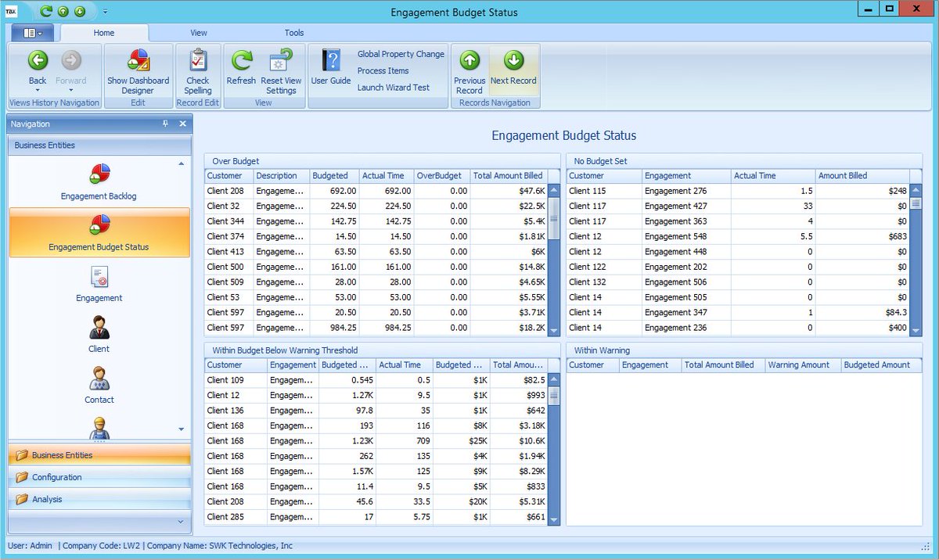The image size is (939, 560).
Task: Open the Client entity
Action: (x=99, y=334)
